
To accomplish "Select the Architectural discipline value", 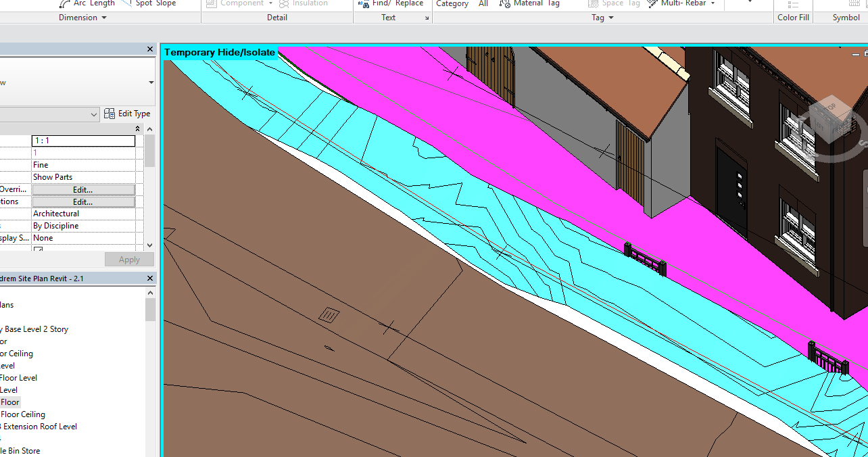I will point(83,214).
